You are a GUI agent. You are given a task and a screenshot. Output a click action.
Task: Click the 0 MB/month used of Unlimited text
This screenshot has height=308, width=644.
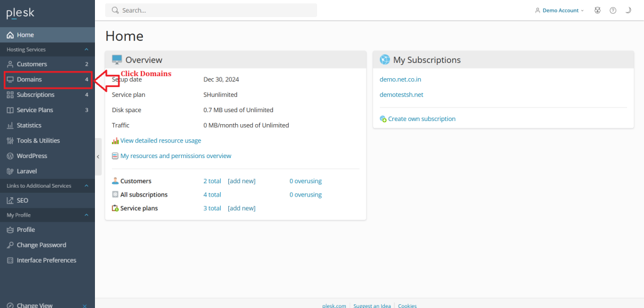click(x=246, y=125)
